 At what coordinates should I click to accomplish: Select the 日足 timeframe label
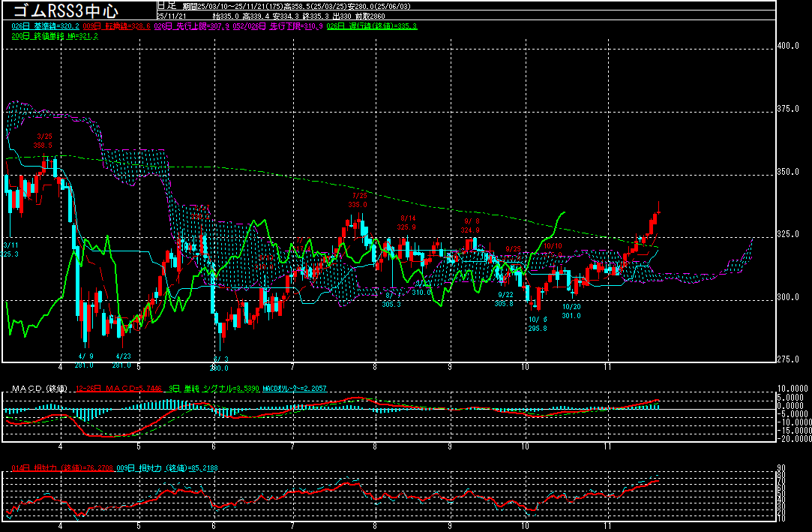(166, 5)
